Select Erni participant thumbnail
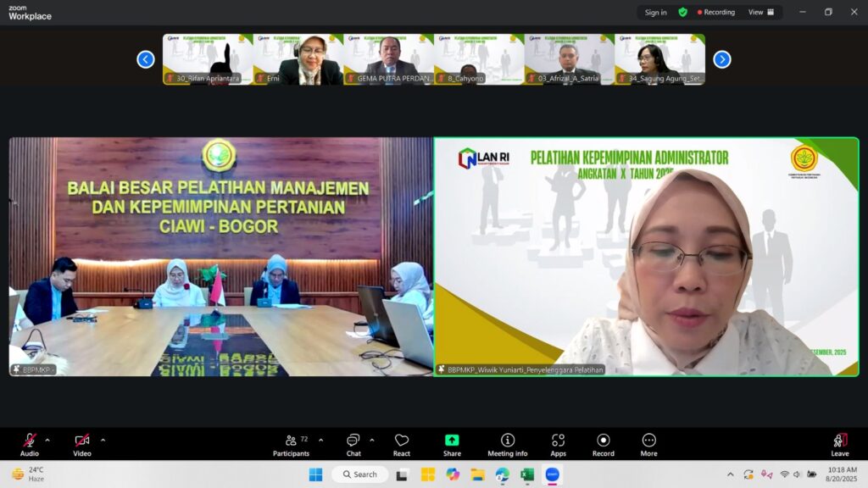 coord(298,59)
